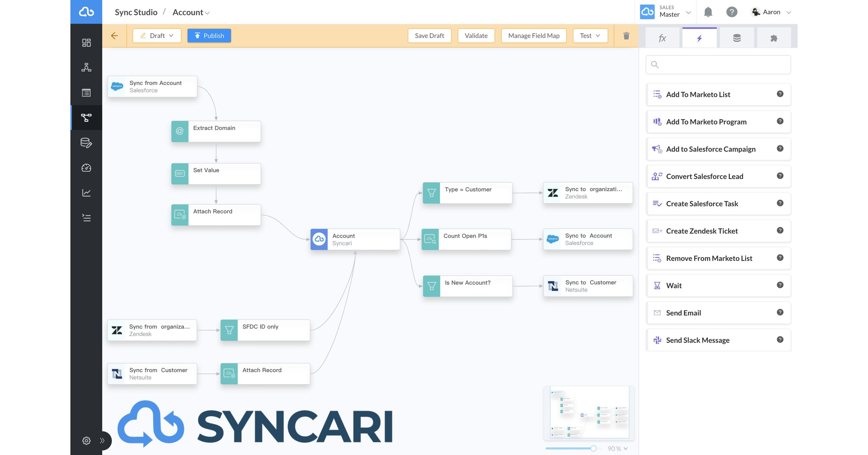The image size is (868, 455).
Task: Click the Publish button
Action: point(209,35)
